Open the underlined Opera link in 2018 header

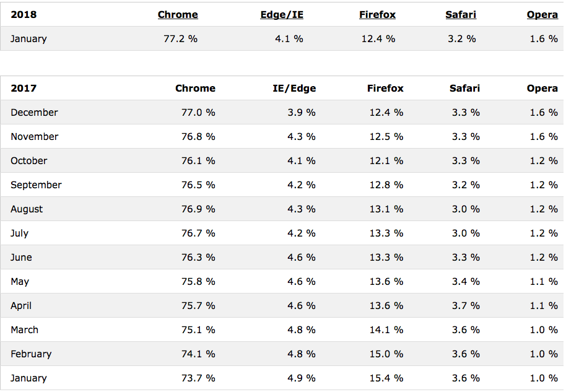click(542, 14)
